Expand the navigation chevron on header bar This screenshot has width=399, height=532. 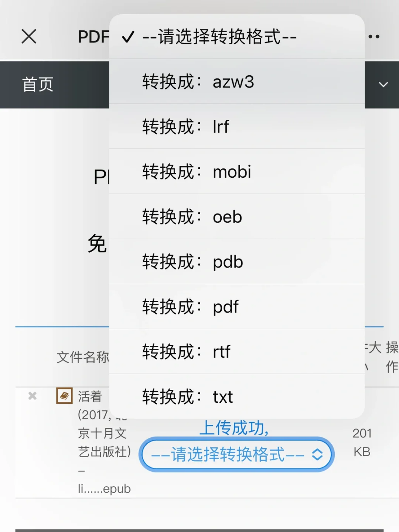[383, 85]
